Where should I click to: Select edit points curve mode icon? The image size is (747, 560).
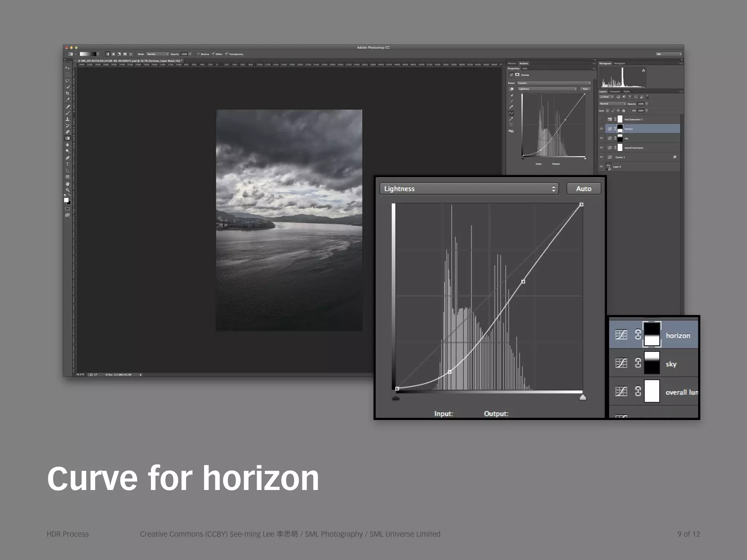(511, 113)
